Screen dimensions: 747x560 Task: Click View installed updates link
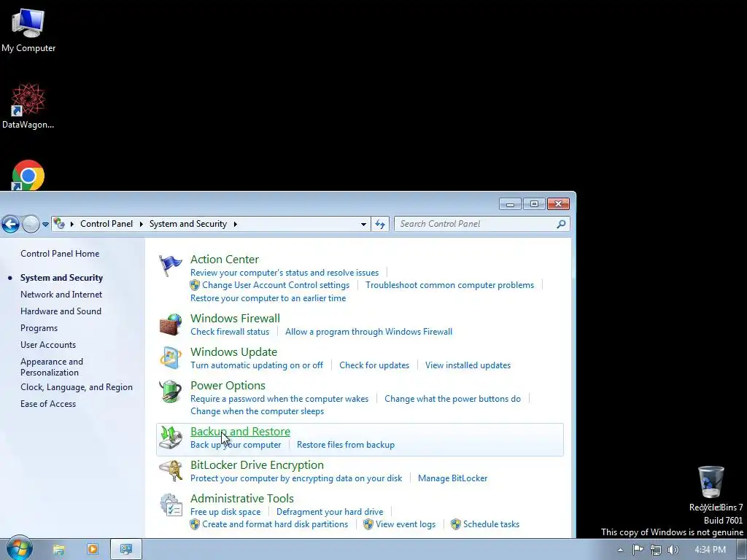click(x=468, y=365)
